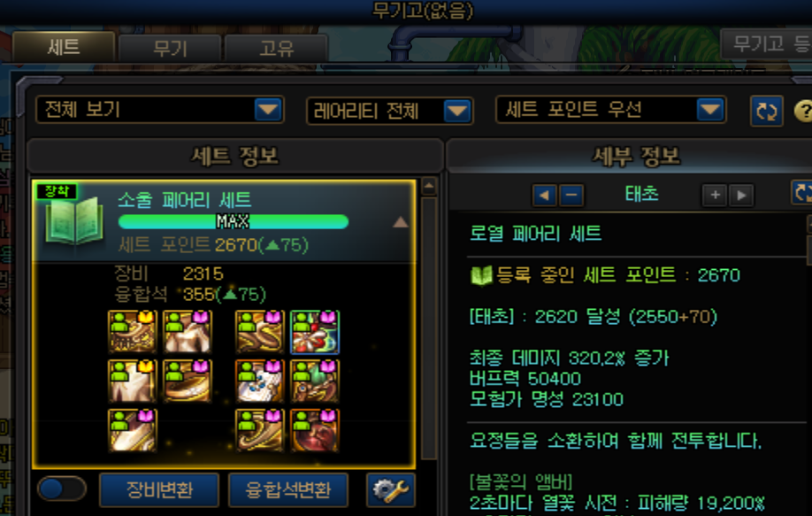Click the wrench and gear settings icon
812x516 pixels.
point(390,489)
